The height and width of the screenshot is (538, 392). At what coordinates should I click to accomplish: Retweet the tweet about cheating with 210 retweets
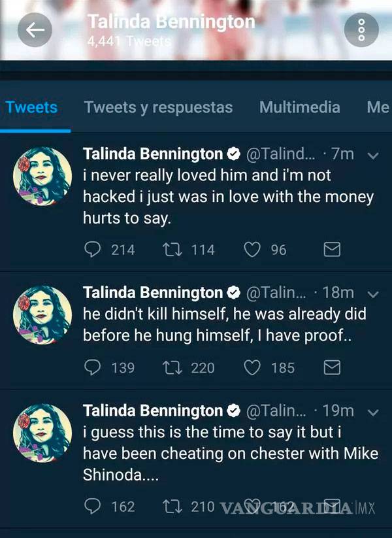click(x=172, y=506)
